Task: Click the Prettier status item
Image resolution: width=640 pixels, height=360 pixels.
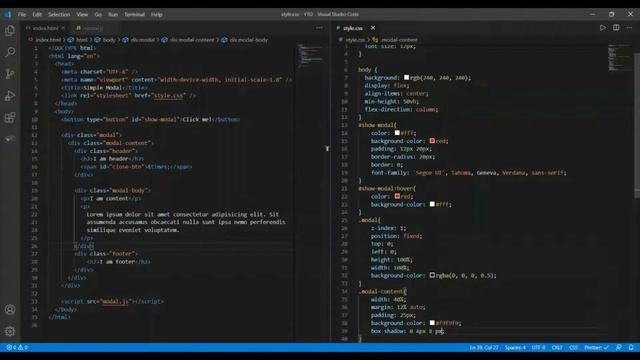Action: pyautogui.click(x=596, y=347)
